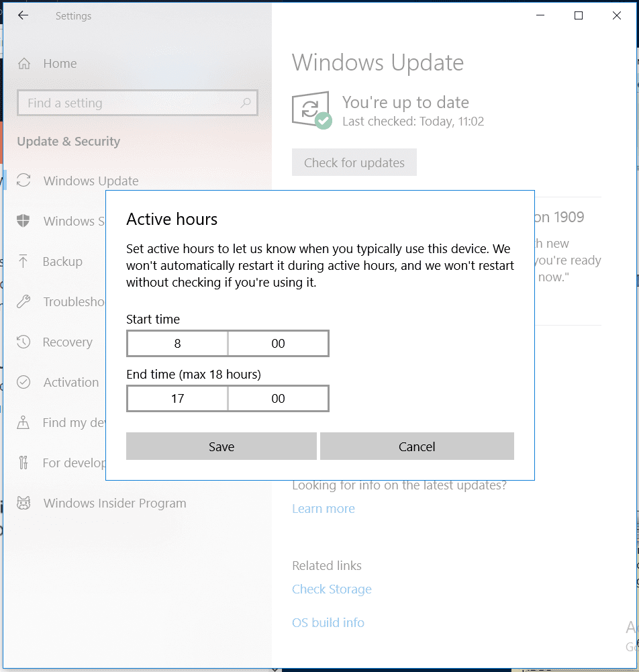Image resolution: width=639 pixels, height=672 pixels.
Task: Click the Windows Update page heading
Action: pos(378,62)
